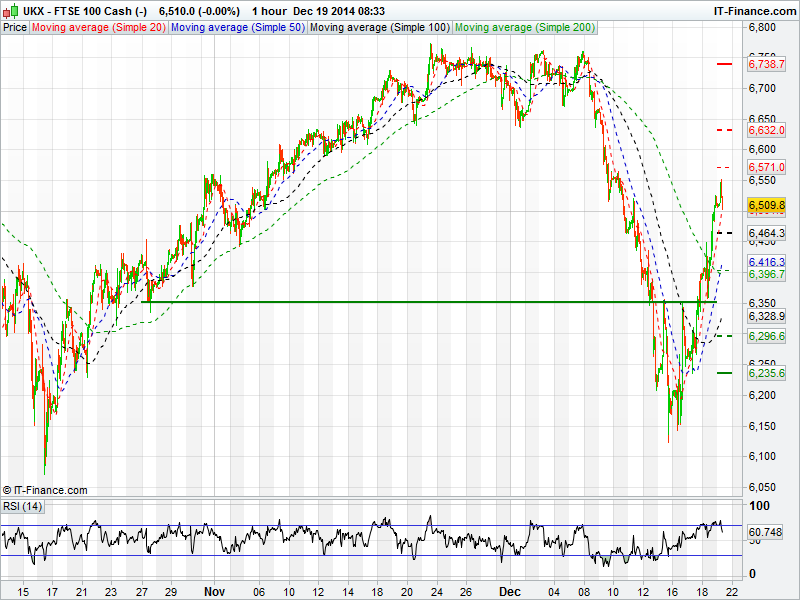Screen dimensions: 800x600
Task: Select the 60.748 RSI value label
Action: tap(765, 532)
